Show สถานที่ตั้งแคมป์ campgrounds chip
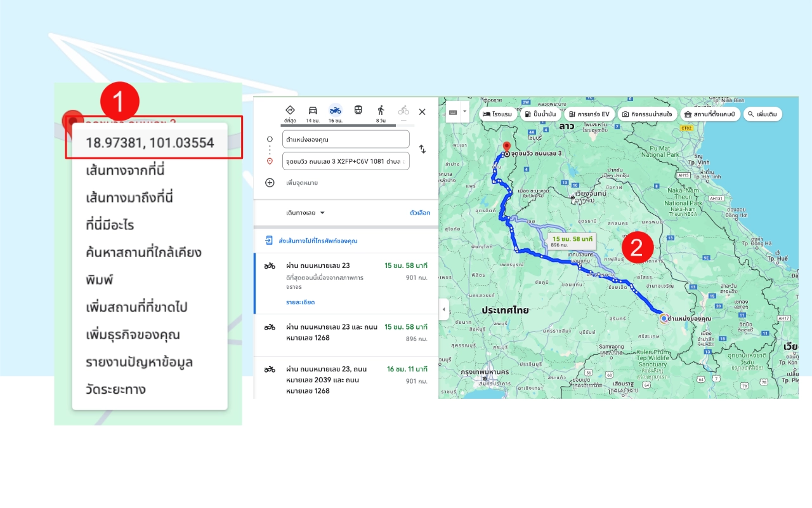Screen dimensions: 812x508 click(x=710, y=114)
